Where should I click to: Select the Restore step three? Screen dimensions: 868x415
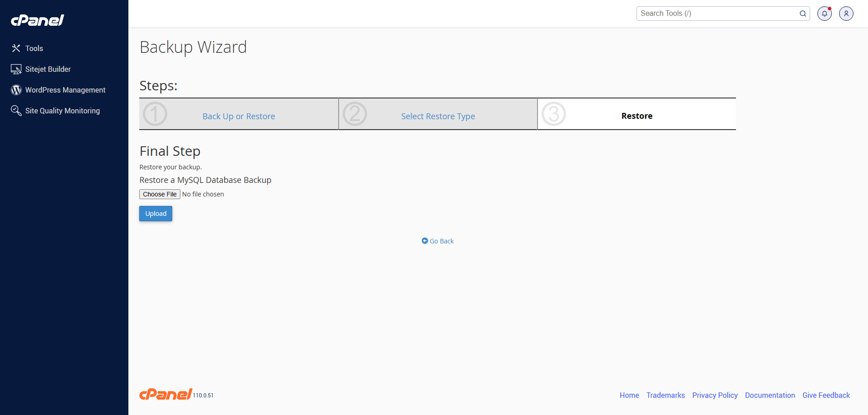[637, 116]
